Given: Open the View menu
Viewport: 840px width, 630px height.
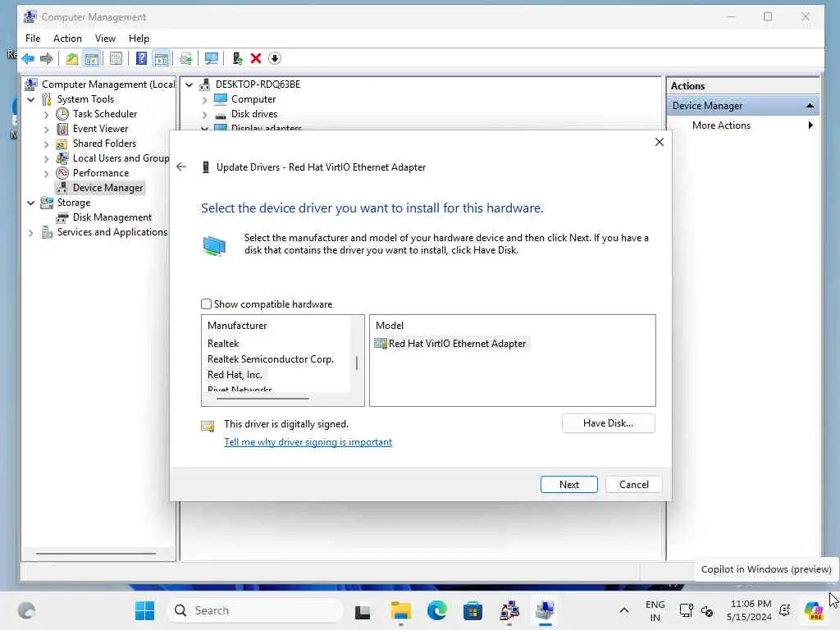Looking at the screenshot, I should pyautogui.click(x=105, y=39).
